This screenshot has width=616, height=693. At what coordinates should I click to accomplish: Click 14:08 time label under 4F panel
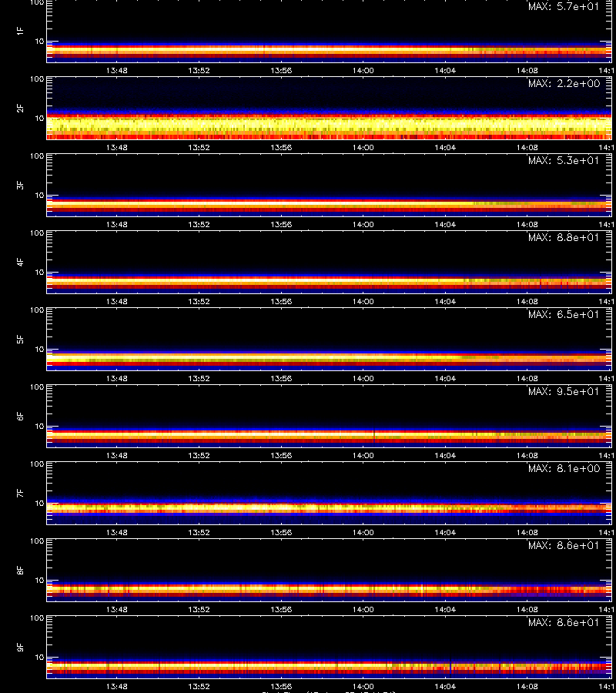(527, 301)
